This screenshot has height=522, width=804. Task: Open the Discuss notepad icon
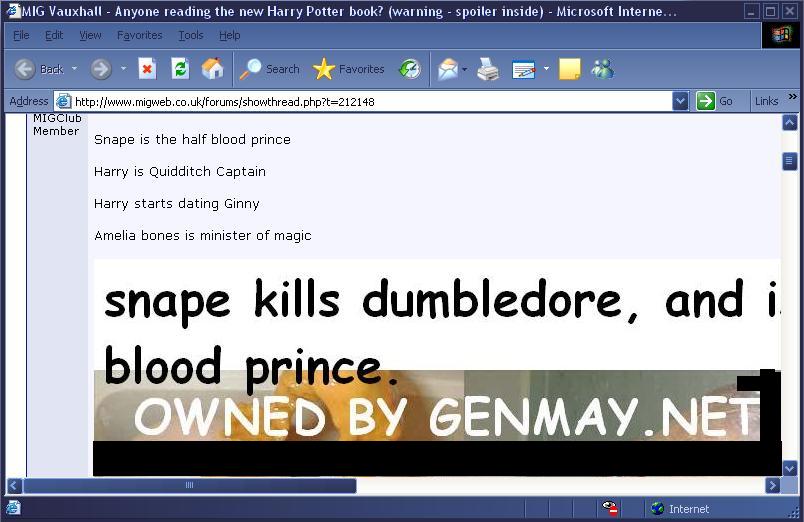pyautogui.click(x=570, y=69)
